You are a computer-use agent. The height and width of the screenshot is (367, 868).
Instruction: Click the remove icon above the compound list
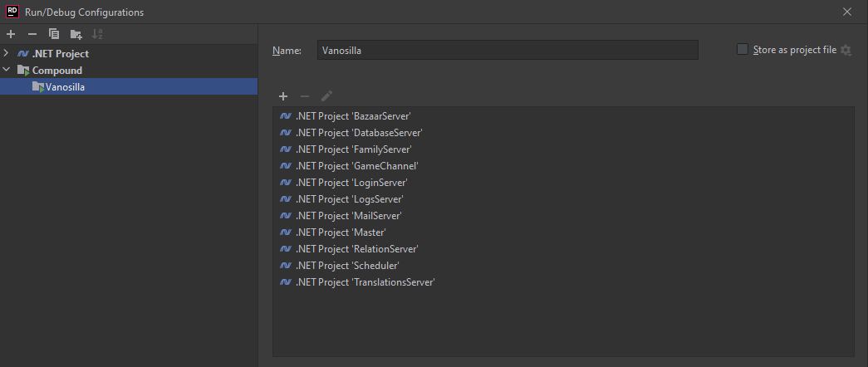305,96
